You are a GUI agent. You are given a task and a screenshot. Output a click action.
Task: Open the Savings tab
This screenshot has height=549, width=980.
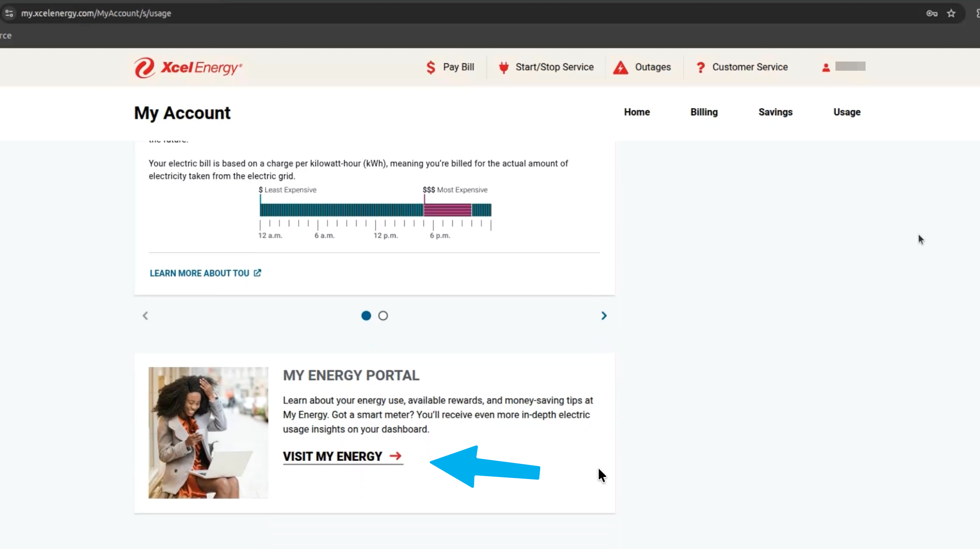tap(775, 112)
